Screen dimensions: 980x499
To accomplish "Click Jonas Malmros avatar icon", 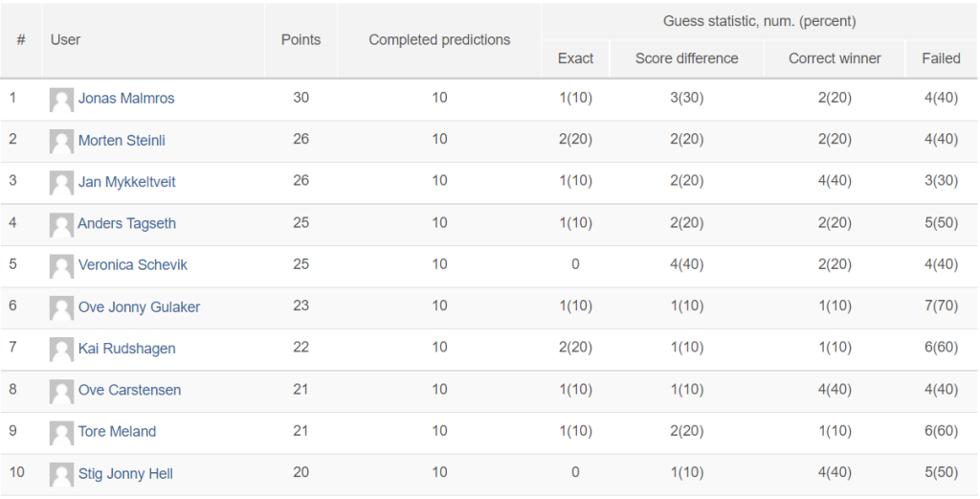I will (x=61, y=100).
